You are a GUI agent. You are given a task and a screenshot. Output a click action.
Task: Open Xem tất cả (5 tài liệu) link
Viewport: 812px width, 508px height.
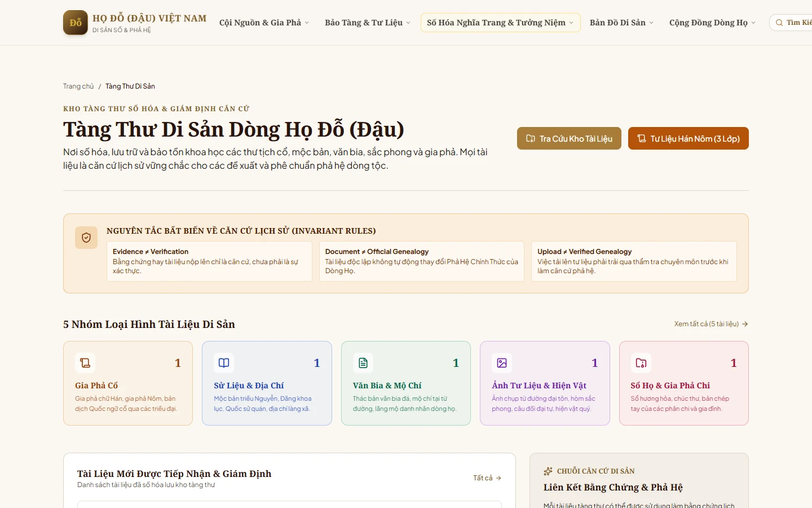[x=711, y=324]
